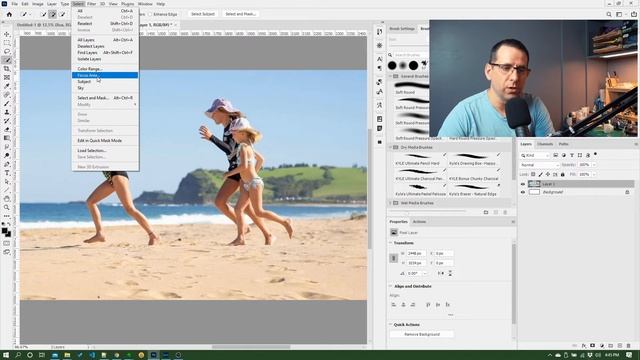This screenshot has height=360, width=640.
Task: Hide Layer 1 using its eye icon
Action: coord(523,184)
